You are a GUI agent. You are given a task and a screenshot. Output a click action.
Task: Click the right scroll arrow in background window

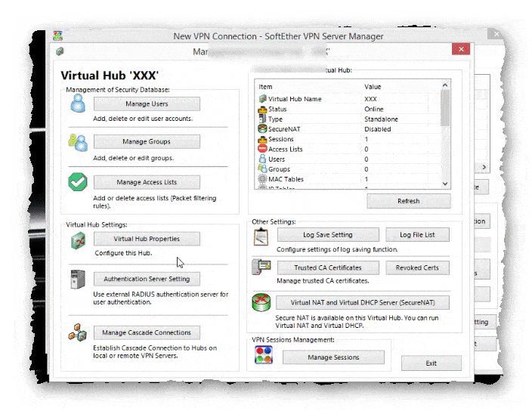coord(484,167)
